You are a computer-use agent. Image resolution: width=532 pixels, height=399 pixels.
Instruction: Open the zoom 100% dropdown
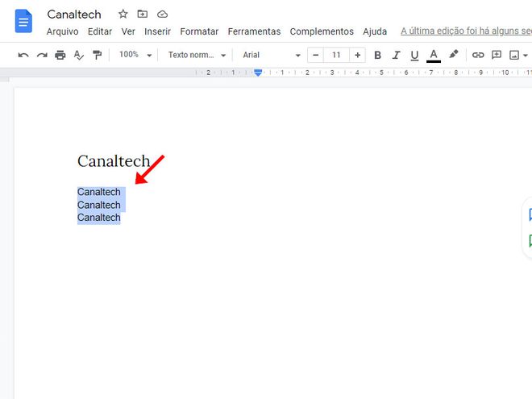click(x=135, y=55)
